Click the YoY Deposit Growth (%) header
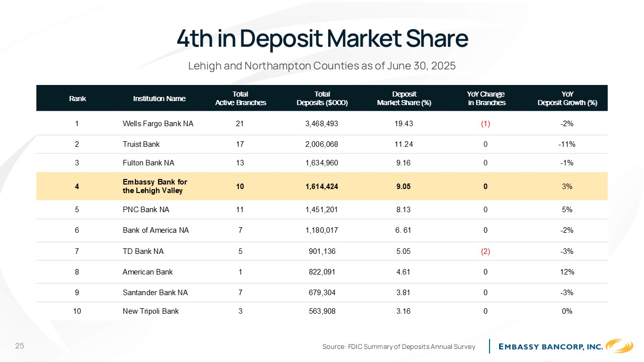This screenshot has height=362, width=644. point(567,98)
